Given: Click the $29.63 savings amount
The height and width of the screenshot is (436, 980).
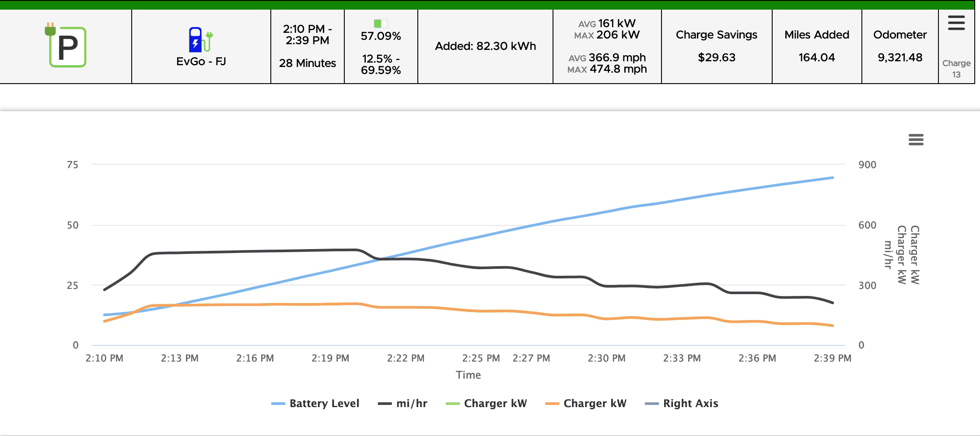Looking at the screenshot, I should click(x=716, y=57).
